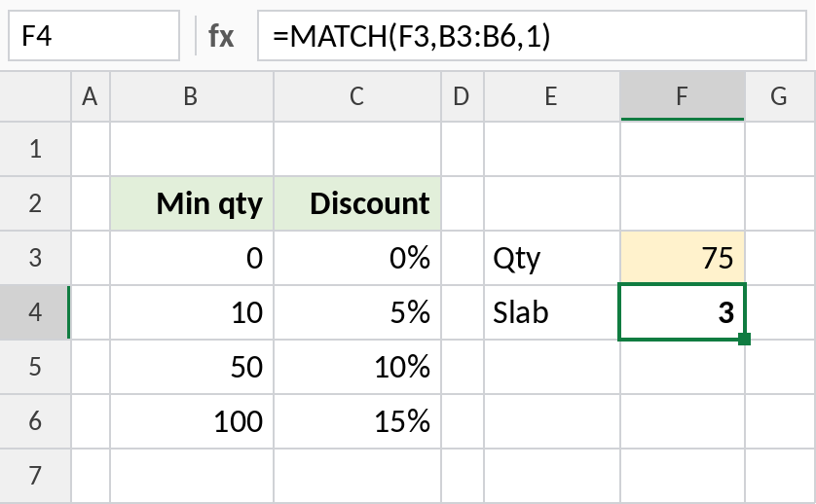The image size is (816, 504).
Task: Click the Name Box showing F4
Action: click(93, 36)
